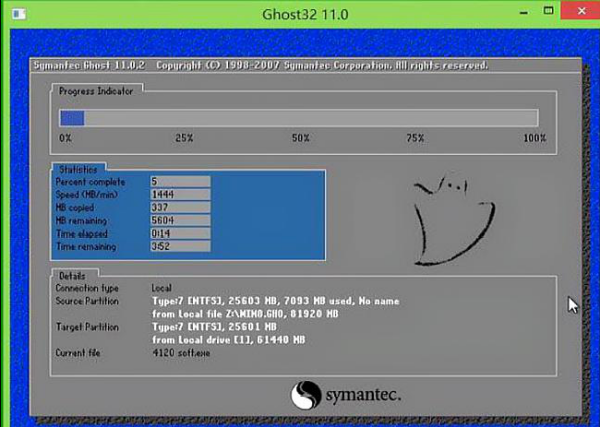The image size is (600, 427).
Task: Click the Symantec Ghost 11.0.2 copyright header
Action: [260, 65]
